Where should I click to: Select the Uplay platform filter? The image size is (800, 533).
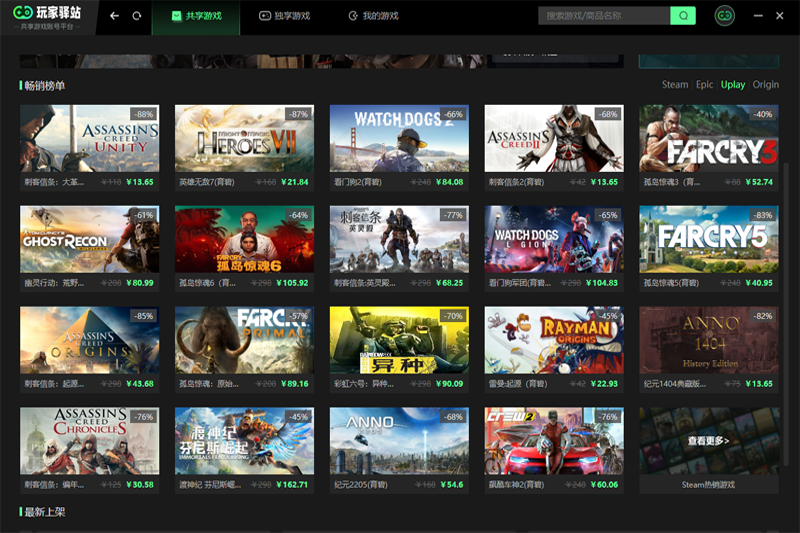[x=733, y=85]
